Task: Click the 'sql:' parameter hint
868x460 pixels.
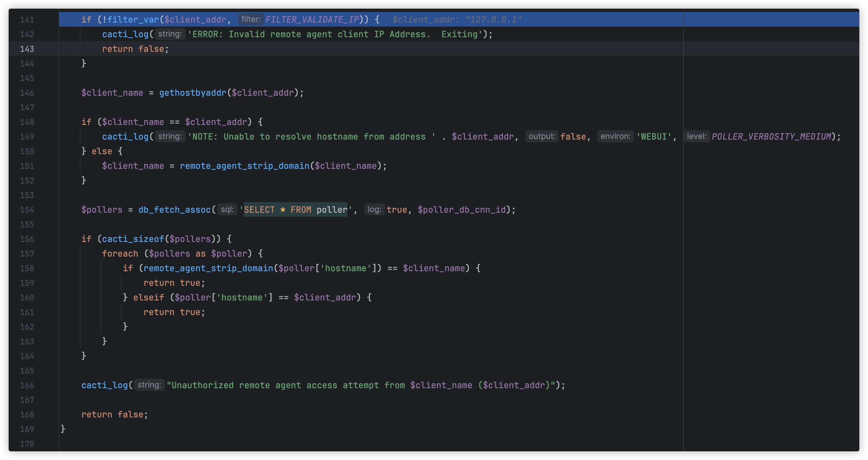Action: tap(227, 209)
